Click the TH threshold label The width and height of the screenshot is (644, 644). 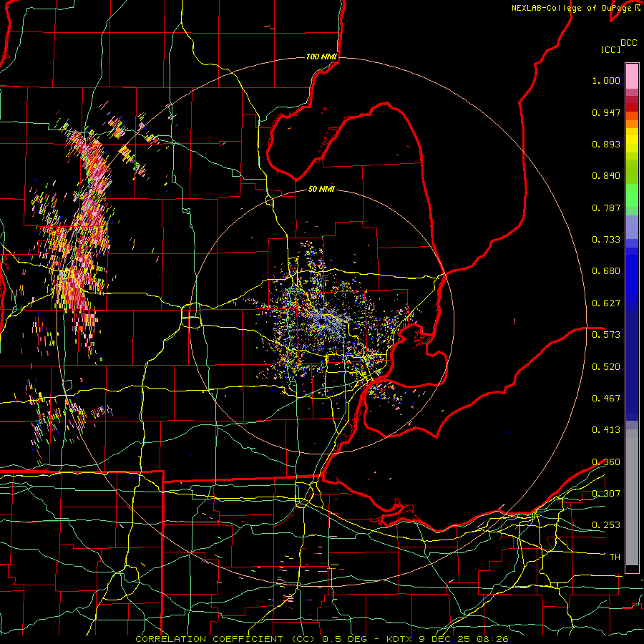(x=615, y=557)
